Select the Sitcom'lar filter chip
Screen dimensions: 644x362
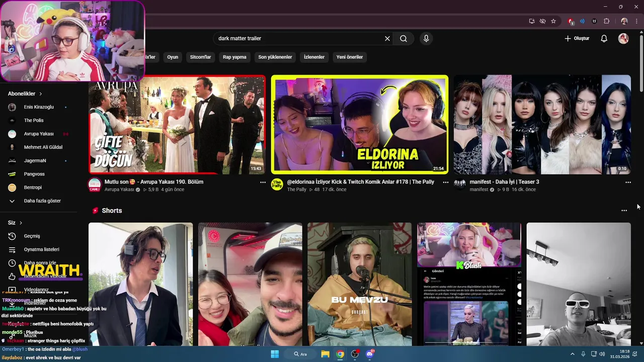click(200, 57)
